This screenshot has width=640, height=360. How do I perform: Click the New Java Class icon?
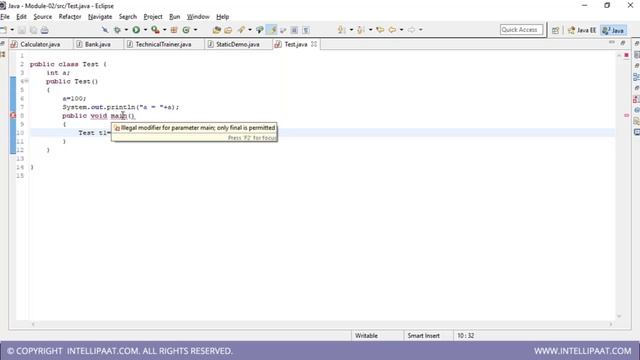[x=186, y=30]
